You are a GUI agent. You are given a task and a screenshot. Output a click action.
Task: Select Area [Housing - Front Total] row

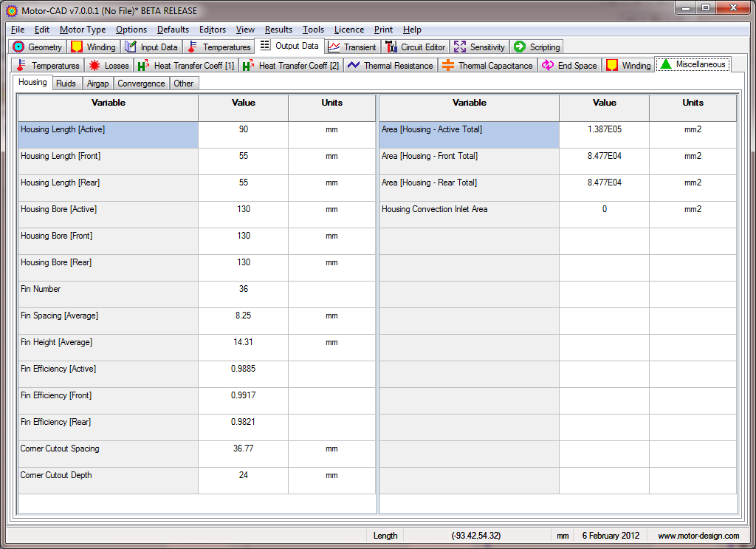[x=558, y=161]
